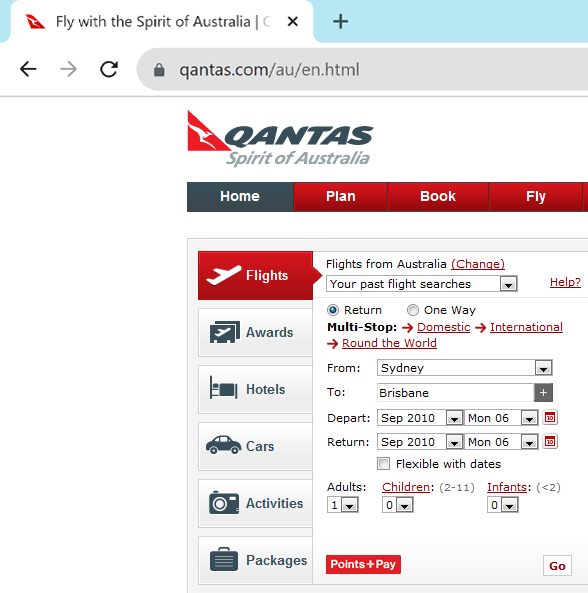Image resolution: width=588 pixels, height=593 pixels.
Task: Switch to the Hotels sidebar tab
Action: pyautogui.click(x=255, y=389)
